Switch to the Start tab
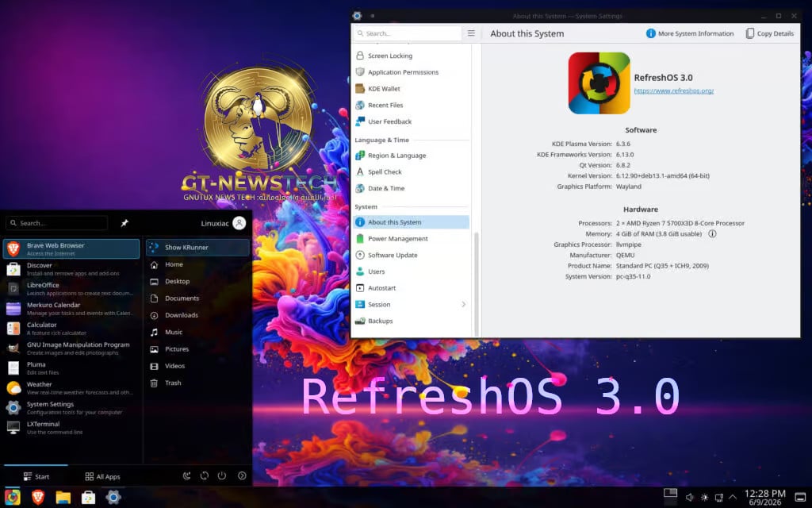The image size is (812, 508). pos(36,476)
